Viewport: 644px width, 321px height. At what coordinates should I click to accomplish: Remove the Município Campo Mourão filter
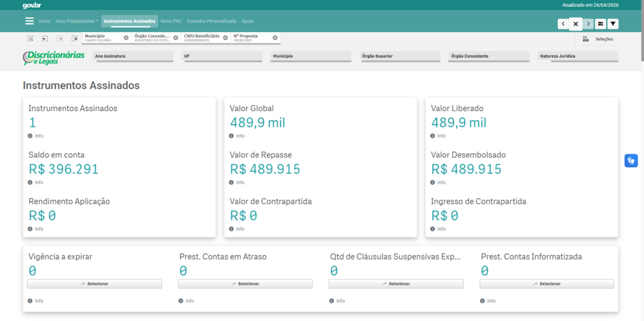click(x=126, y=37)
